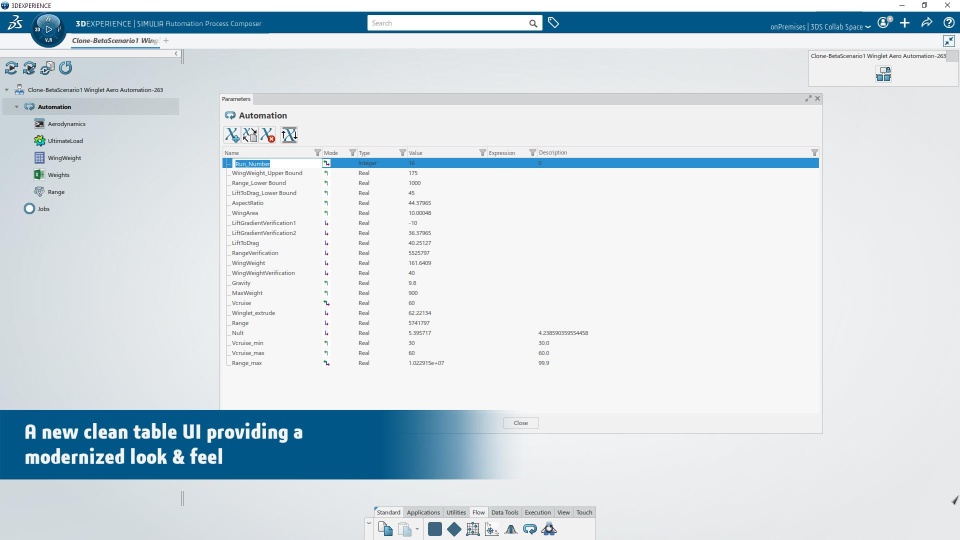
Task: Select the square Task flow icon
Action: point(435,529)
